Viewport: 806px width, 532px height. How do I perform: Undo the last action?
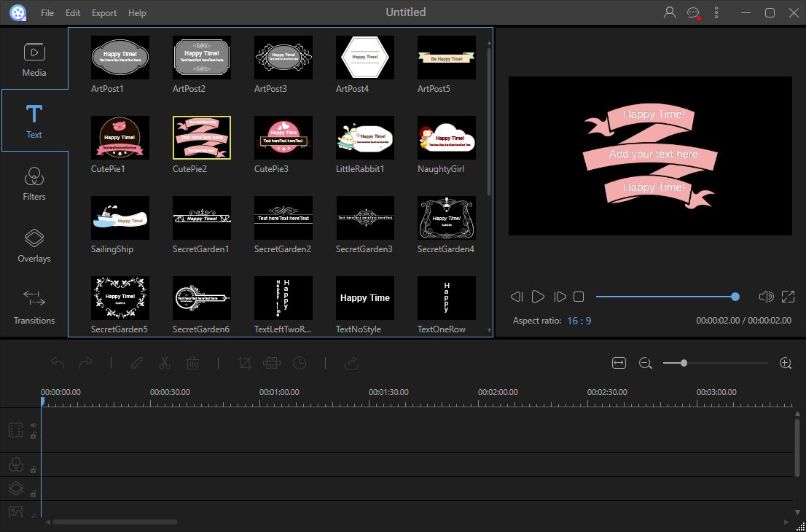click(x=58, y=362)
